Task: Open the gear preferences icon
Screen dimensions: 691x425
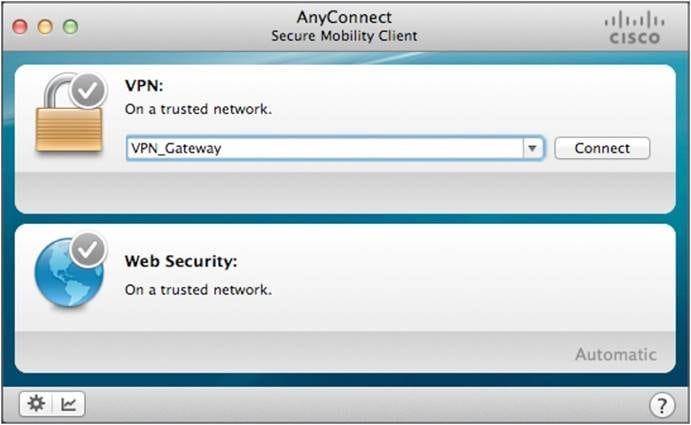Action: [37, 404]
